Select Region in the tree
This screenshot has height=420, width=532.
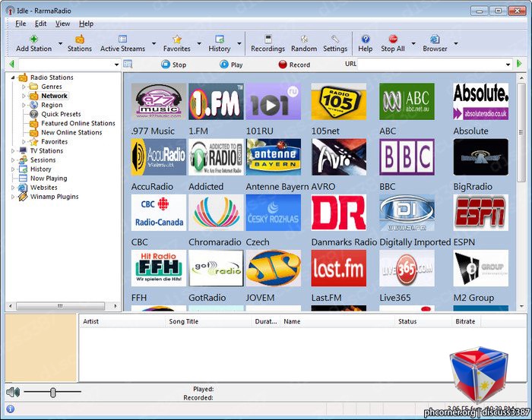[52, 105]
